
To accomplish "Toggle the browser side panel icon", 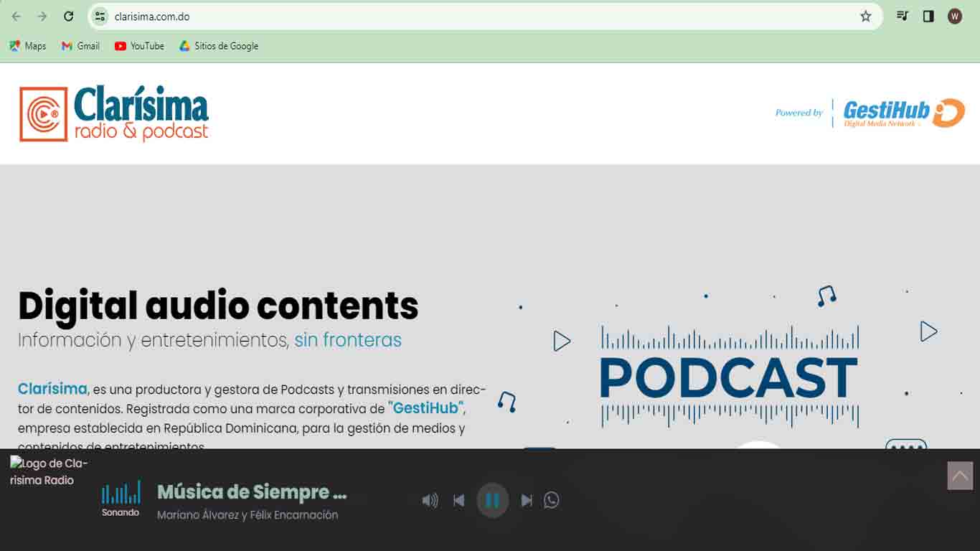I will click(x=928, y=16).
